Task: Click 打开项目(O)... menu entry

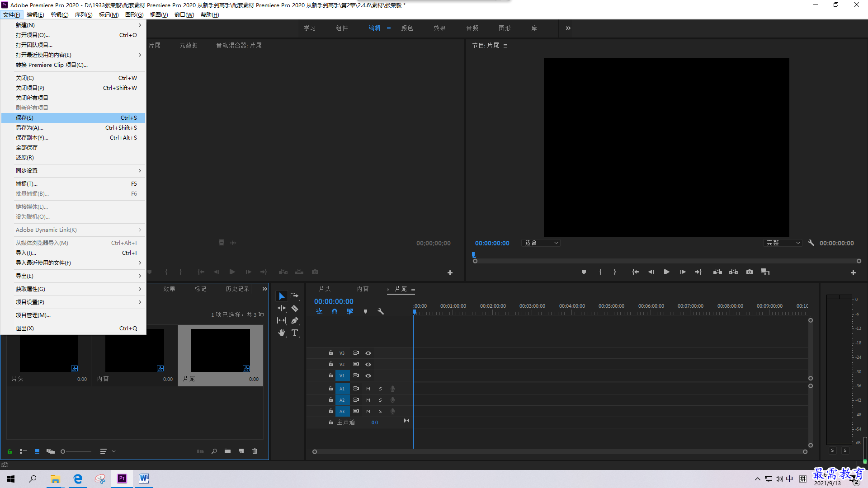Action: tap(73, 35)
